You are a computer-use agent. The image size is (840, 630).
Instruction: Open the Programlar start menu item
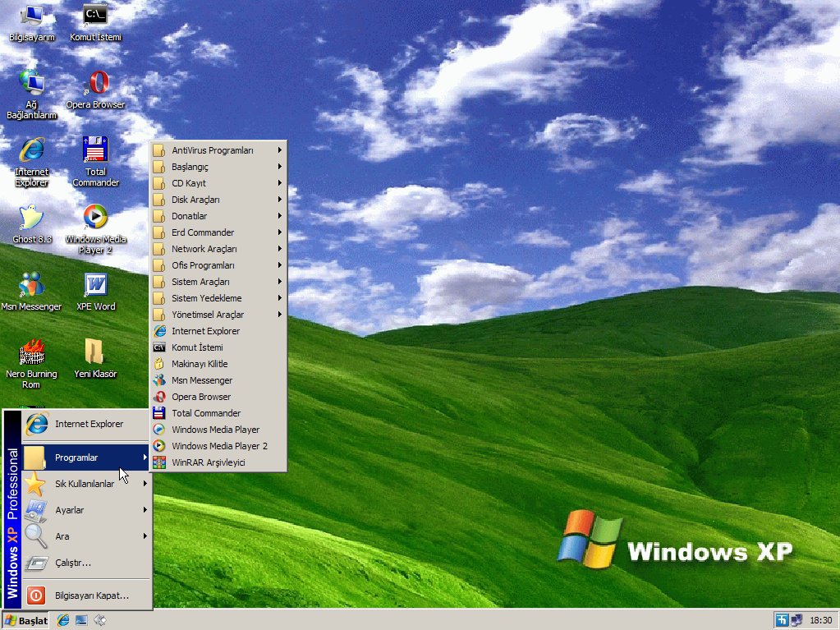pyautogui.click(x=86, y=458)
